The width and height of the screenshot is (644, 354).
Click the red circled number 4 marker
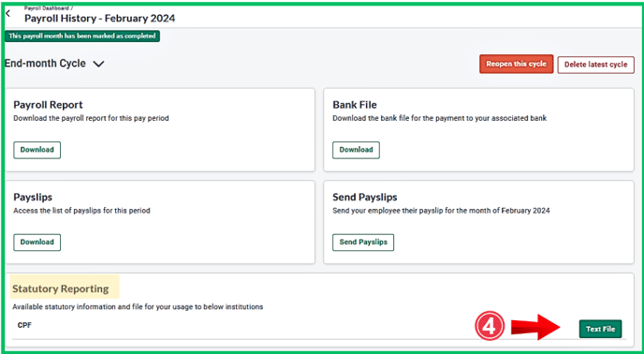coord(490,327)
